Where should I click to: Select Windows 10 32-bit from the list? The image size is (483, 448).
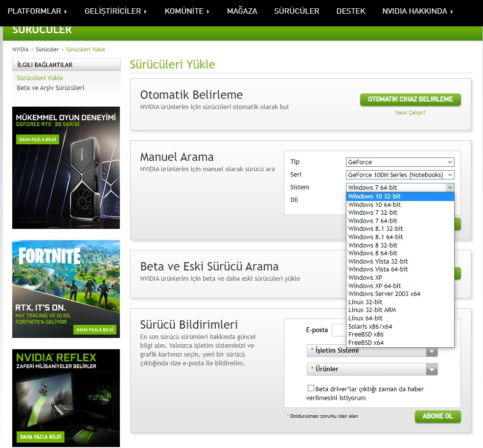pos(400,197)
